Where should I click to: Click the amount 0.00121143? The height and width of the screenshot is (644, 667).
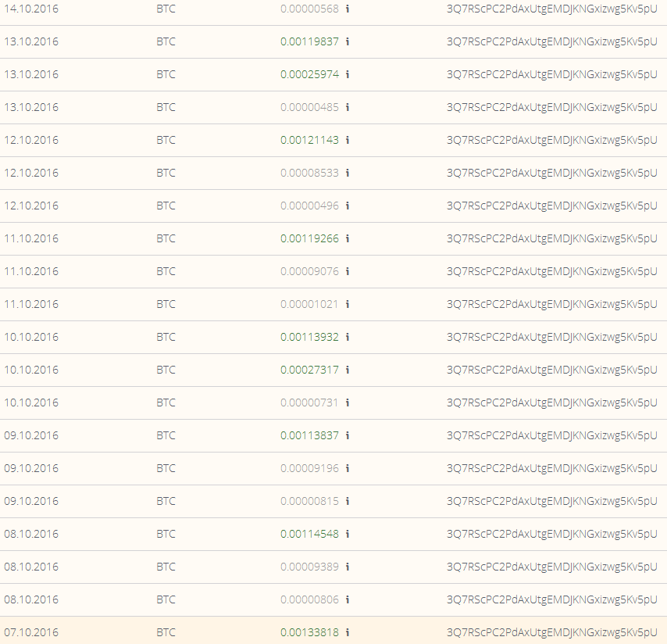[x=309, y=140]
